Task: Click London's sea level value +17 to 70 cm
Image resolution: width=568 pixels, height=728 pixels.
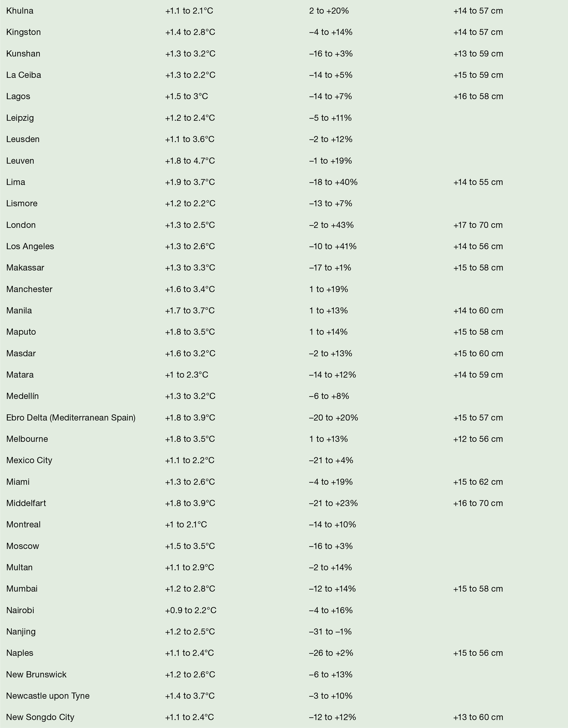Action: pyautogui.click(x=478, y=225)
